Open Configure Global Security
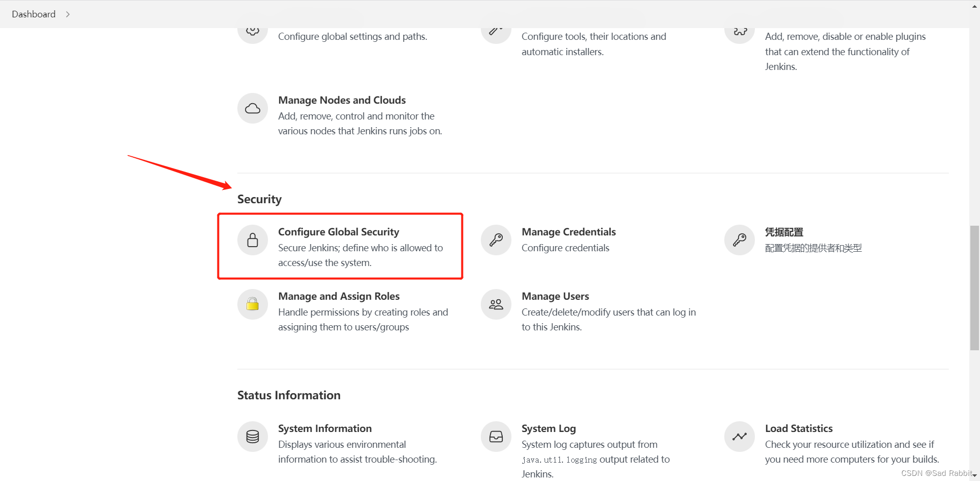 [x=338, y=232]
